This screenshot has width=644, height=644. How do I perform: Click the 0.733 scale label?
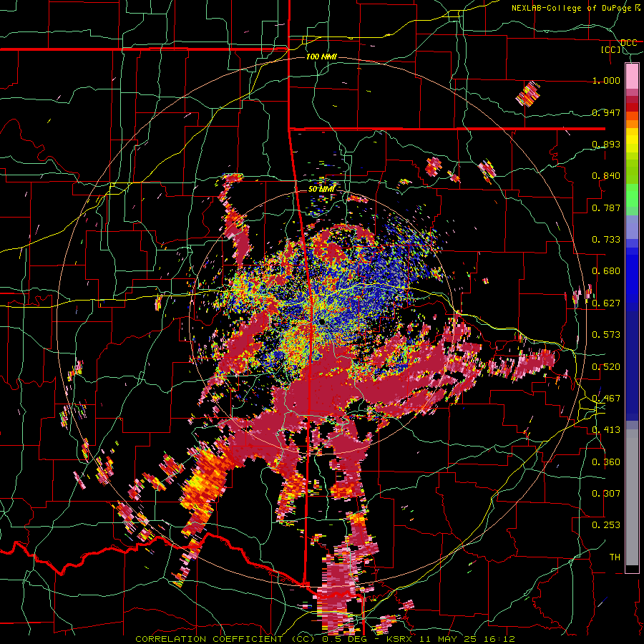(606, 240)
